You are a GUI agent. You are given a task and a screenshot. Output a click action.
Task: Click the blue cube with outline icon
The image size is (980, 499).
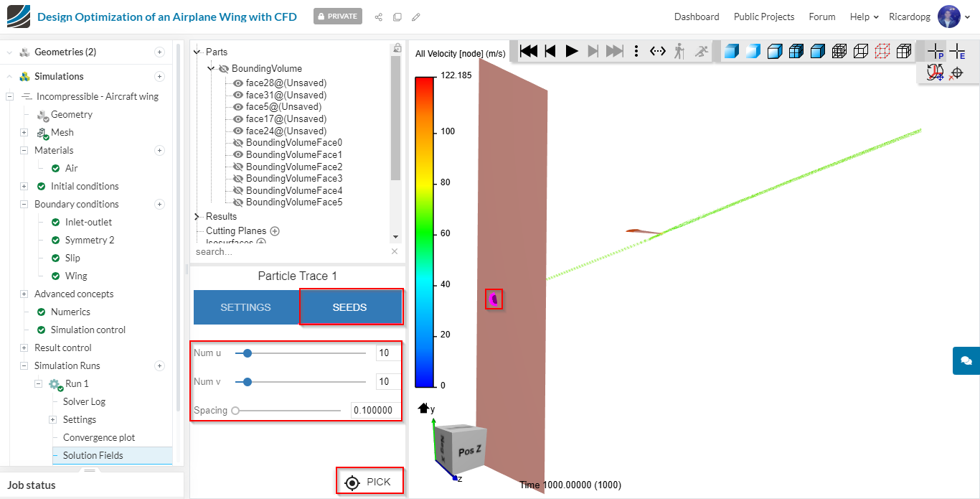(774, 51)
